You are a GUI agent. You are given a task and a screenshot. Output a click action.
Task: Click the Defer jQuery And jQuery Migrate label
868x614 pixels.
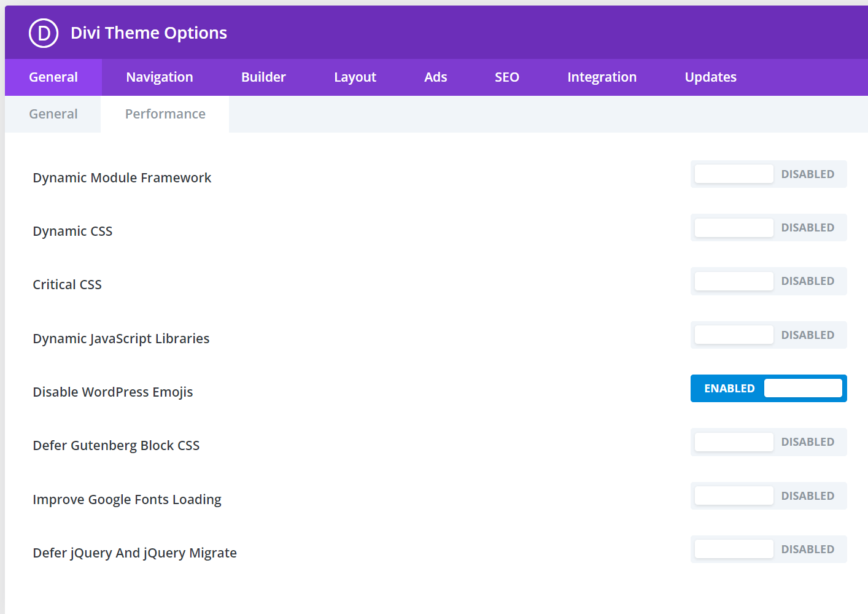pyautogui.click(x=134, y=553)
